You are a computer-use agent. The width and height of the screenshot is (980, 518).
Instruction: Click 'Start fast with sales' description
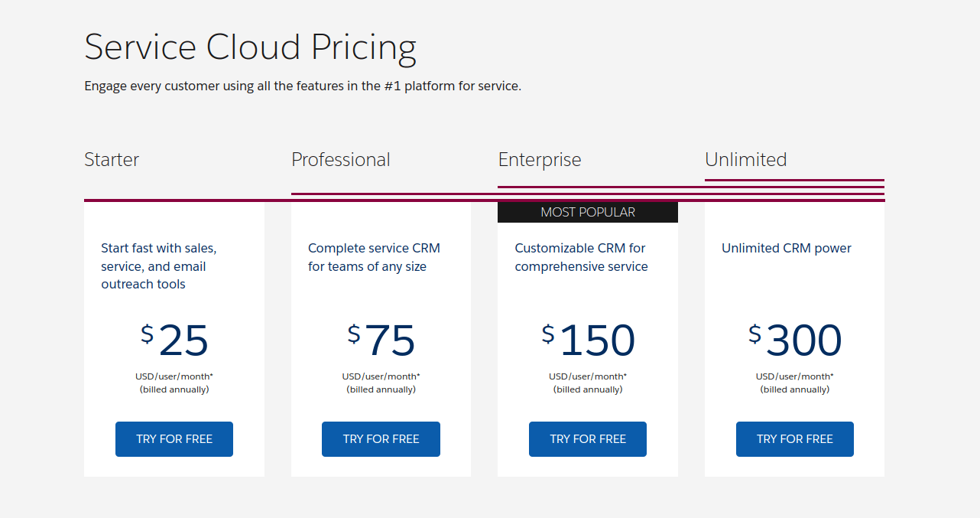159,266
